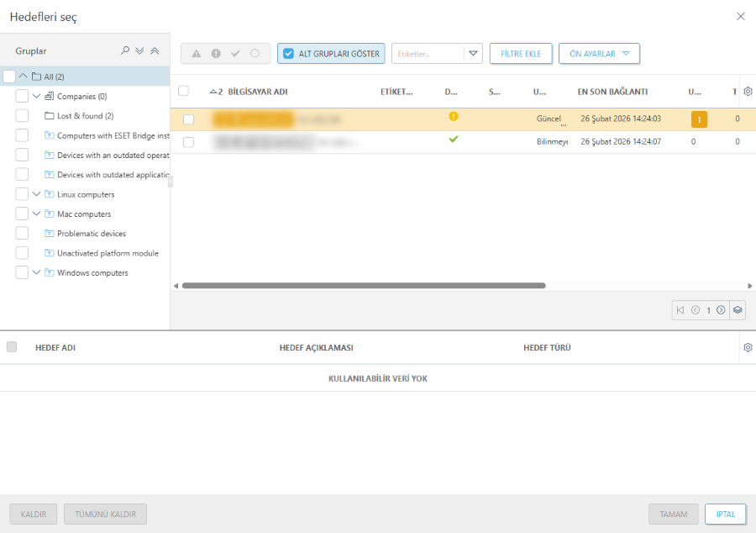Filter by error exclamation circle icon
The height and width of the screenshot is (533, 756).
click(216, 54)
